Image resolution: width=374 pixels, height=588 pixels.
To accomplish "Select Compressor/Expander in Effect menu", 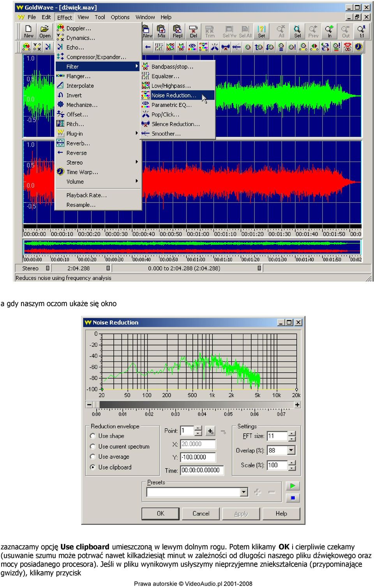I will pyautogui.click(x=98, y=57).
